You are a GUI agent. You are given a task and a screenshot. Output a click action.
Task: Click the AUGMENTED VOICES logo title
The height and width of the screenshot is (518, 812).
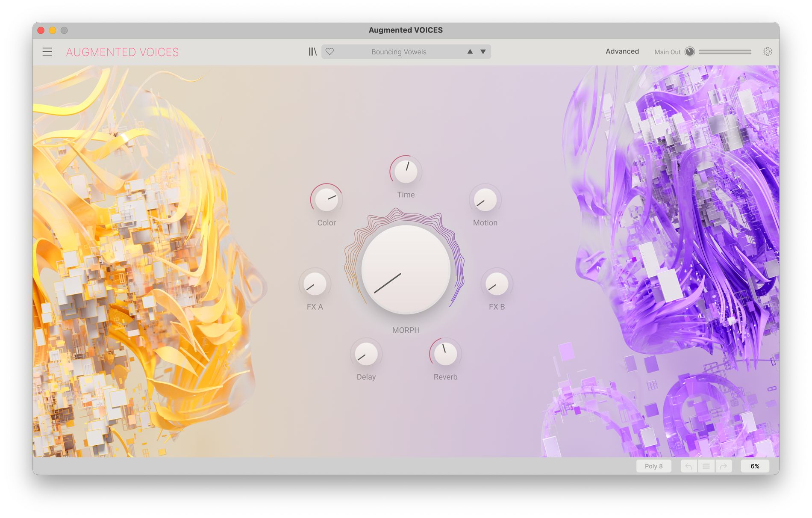tap(122, 52)
